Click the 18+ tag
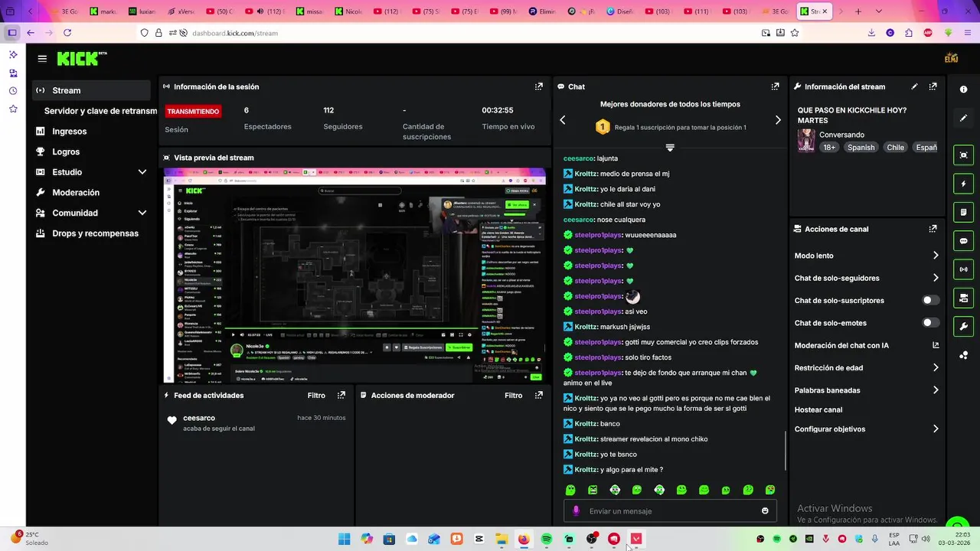This screenshot has width=980, height=551. click(829, 148)
